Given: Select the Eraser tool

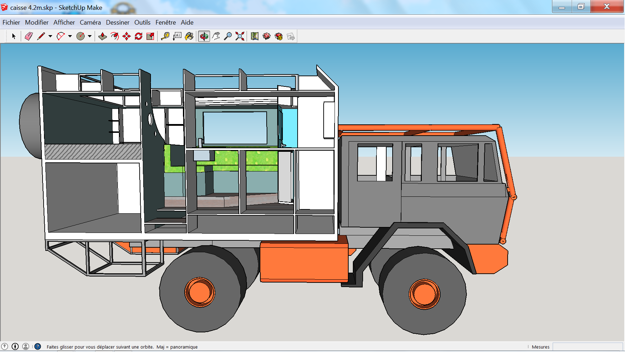Looking at the screenshot, I should tap(29, 36).
